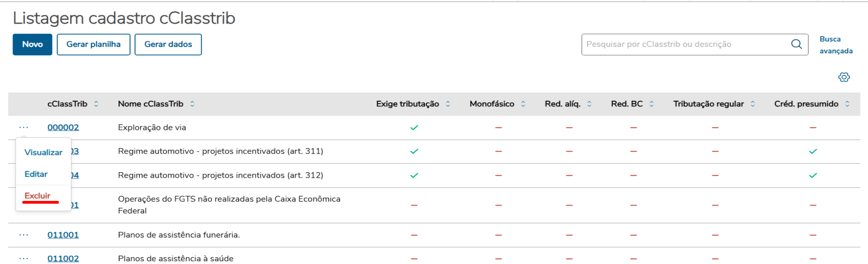Sort by Red. BC column arrows
Viewport: 868px width, 264px height.
point(651,104)
